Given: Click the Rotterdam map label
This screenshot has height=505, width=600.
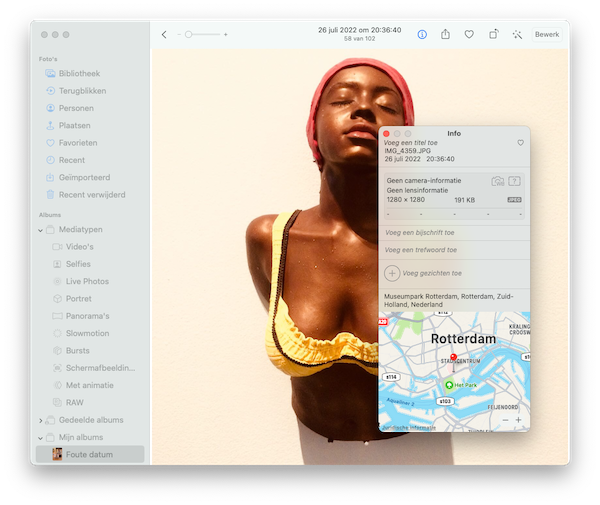Looking at the screenshot, I should coord(463,339).
